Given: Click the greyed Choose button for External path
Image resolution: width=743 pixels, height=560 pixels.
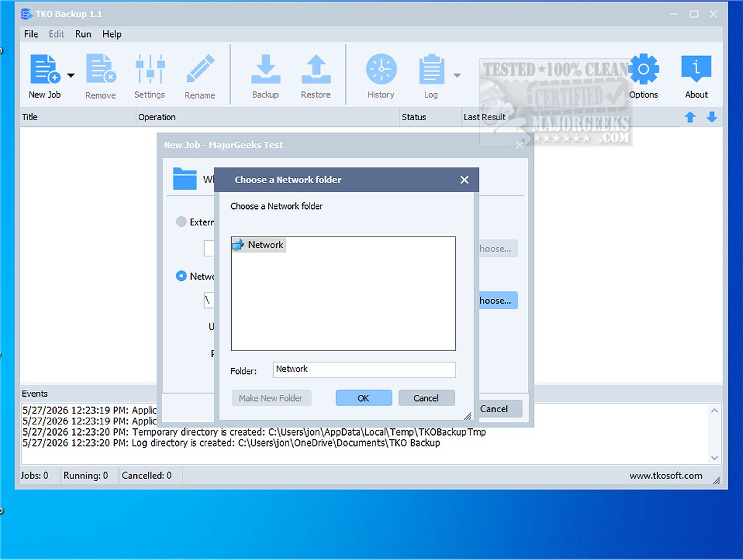Looking at the screenshot, I should pyautogui.click(x=497, y=249).
